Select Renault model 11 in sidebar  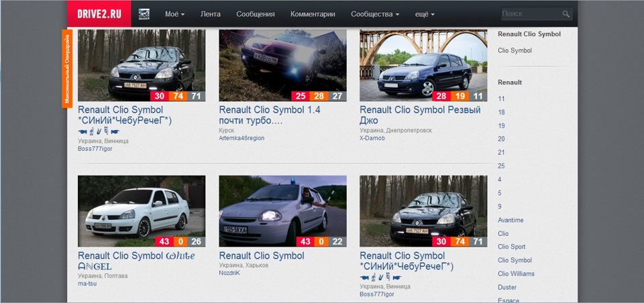click(x=501, y=99)
